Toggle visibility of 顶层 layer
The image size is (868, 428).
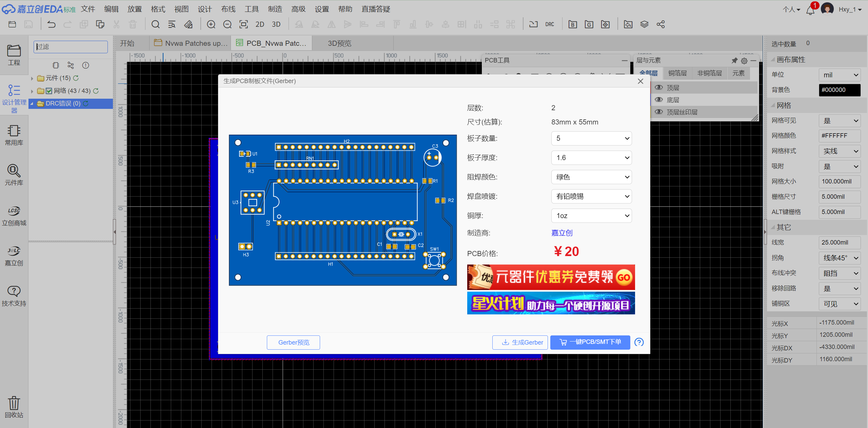(x=659, y=87)
